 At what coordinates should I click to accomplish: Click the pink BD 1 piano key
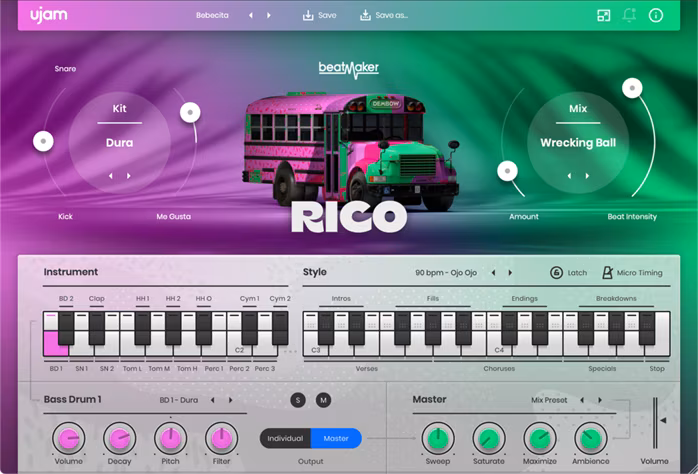pyautogui.click(x=55, y=344)
